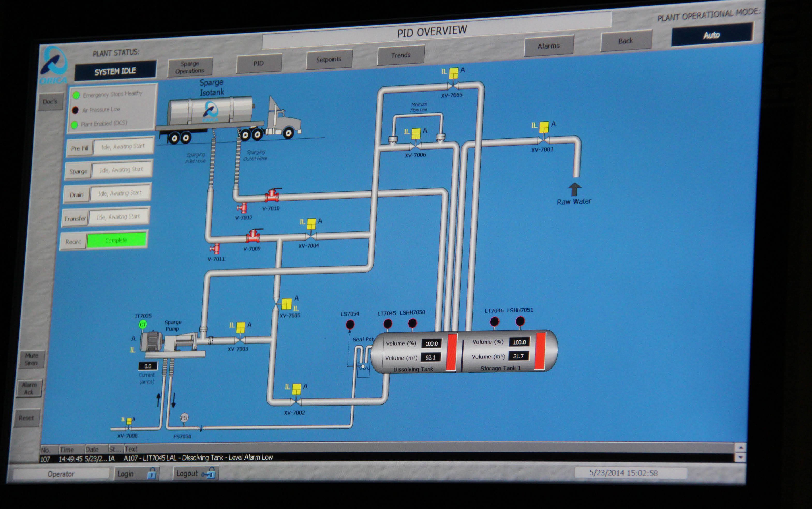Select the Sparge Pump motor icon

(152, 342)
